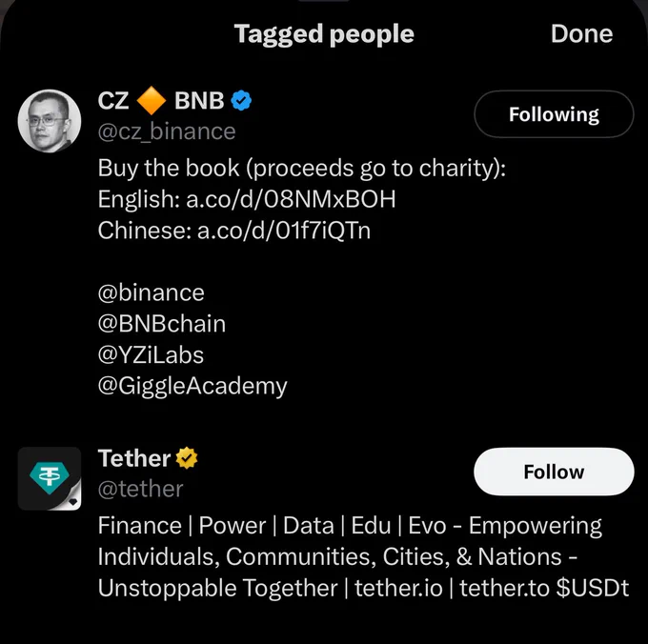This screenshot has width=648, height=644.
Task: Visit the @YZiLabs mention
Action: pyautogui.click(x=151, y=355)
